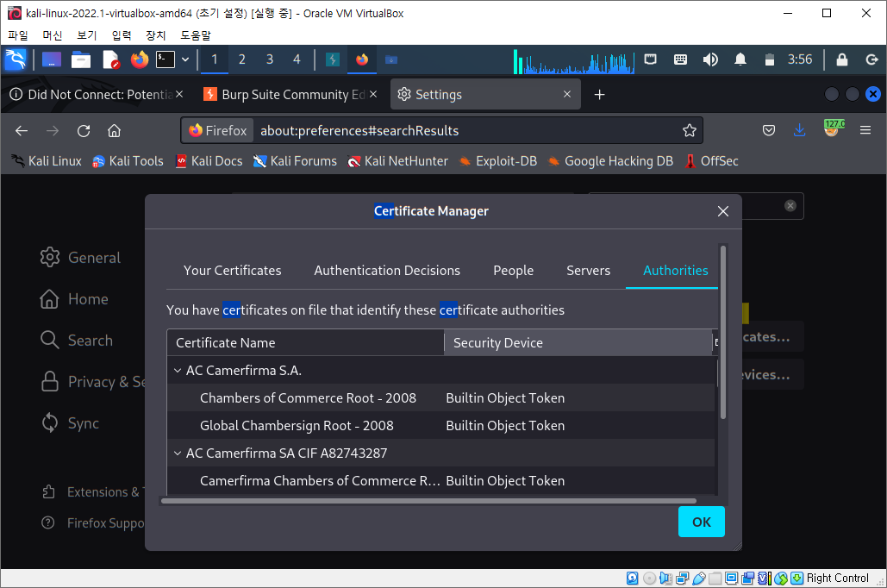This screenshot has width=887, height=588.
Task: Open the text editor panel launcher
Action: 110,59
